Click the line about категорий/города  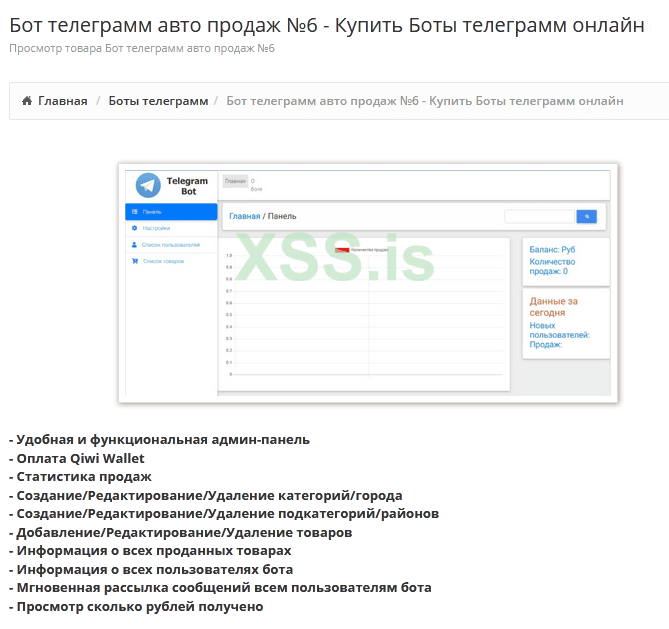coord(206,496)
